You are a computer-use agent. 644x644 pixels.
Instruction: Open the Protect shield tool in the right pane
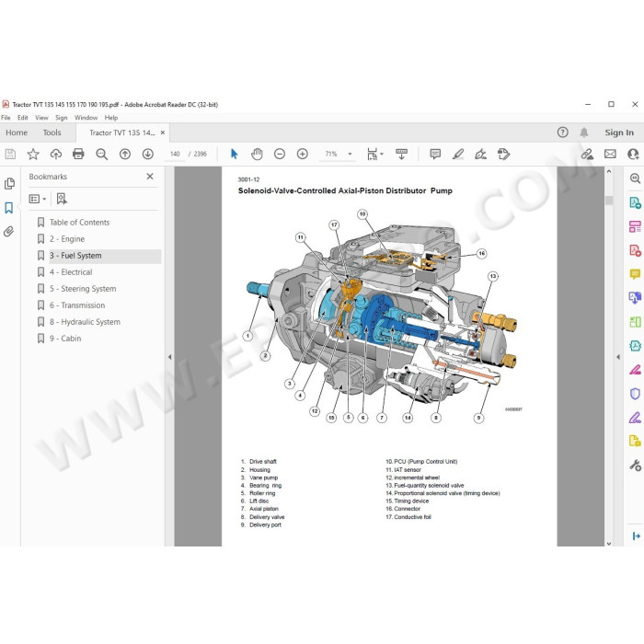[x=635, y=394]
